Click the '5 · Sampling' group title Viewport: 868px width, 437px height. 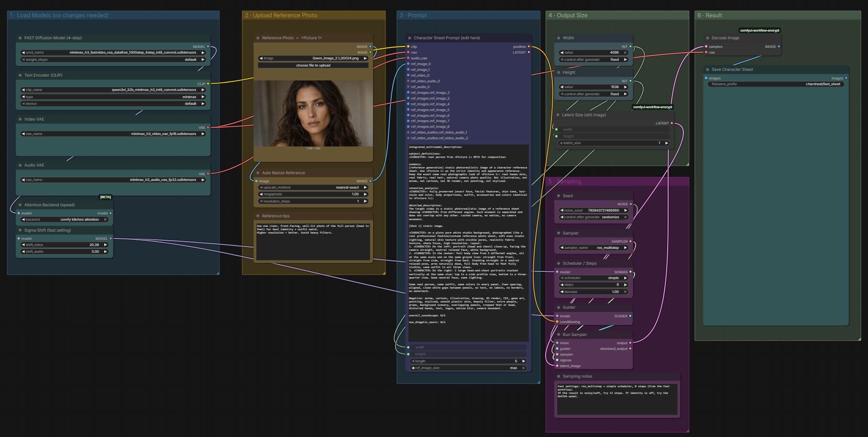[564, 181]
